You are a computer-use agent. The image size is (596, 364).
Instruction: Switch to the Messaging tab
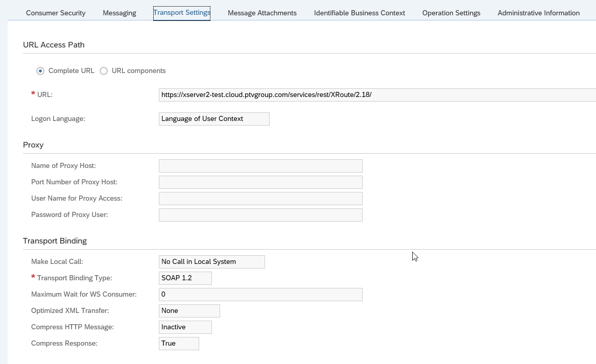[119, 13]
